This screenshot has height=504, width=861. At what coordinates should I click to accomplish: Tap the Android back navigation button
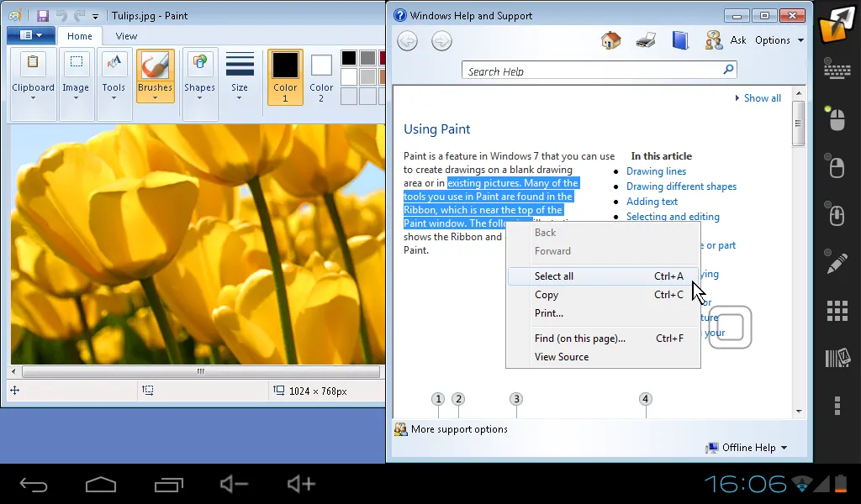pyautogui.click(x=34, y=484)
